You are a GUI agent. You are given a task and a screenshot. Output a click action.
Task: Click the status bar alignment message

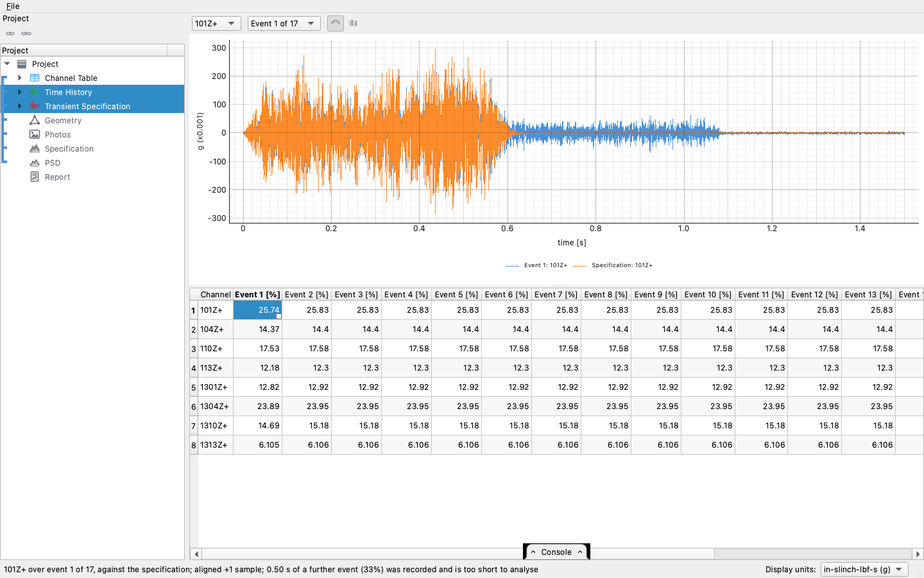point(271,569)
